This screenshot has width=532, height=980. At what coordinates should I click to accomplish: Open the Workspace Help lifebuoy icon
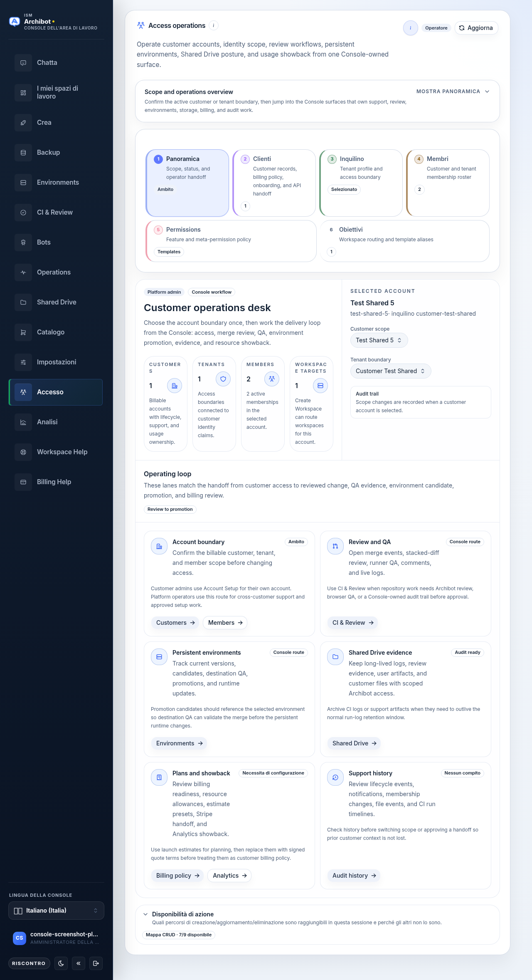coord(23,452)
